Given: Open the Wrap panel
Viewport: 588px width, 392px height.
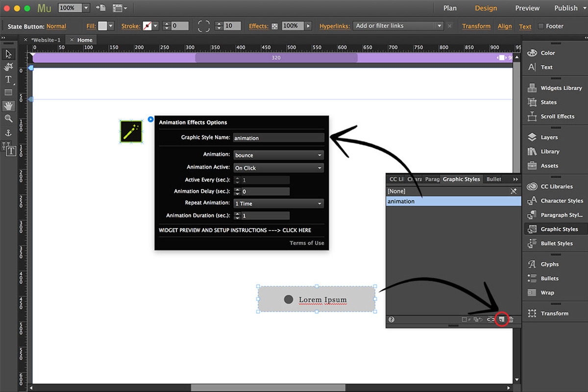Looking at the screenshot, I should tap(541, 293).
